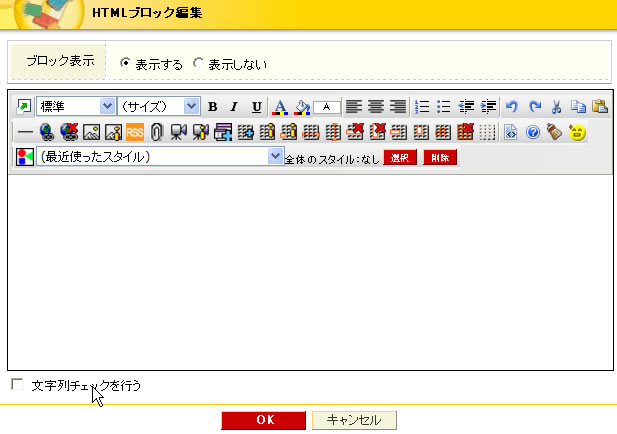Insert a horizontal rule line

coord(25,133)
